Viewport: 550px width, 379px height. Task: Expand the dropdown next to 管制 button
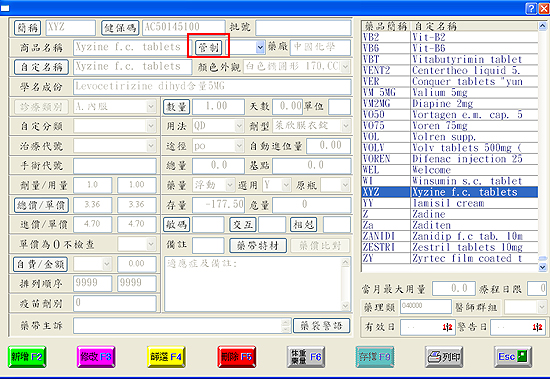(x=260, y=47)
